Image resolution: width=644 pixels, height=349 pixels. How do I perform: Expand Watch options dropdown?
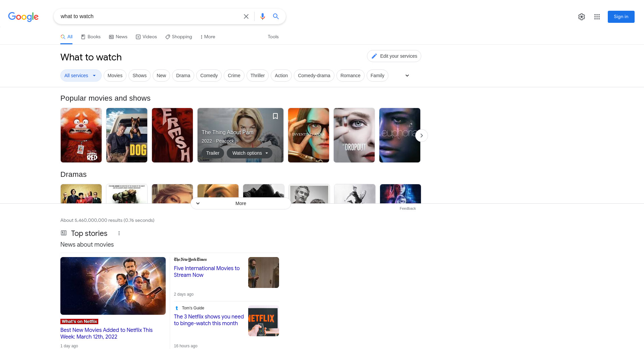[x=250, y=153]
